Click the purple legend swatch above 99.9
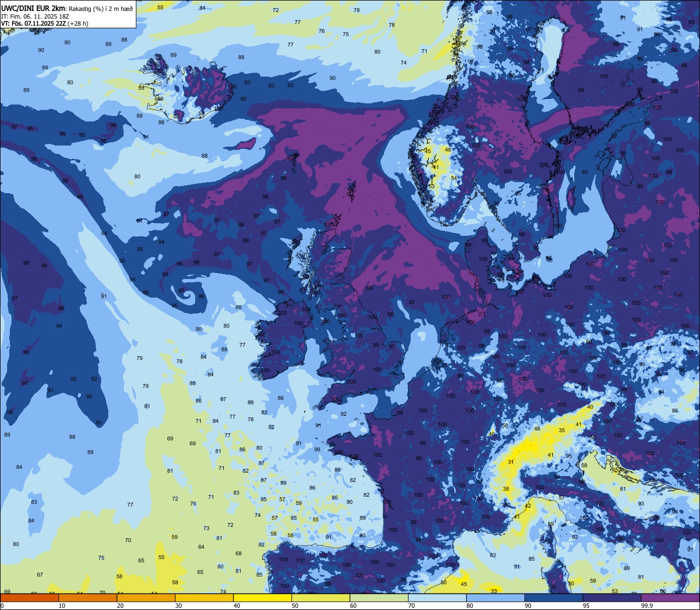Viewport: 700px width, 610px height. pyautogui.click(x=670, y=598)
